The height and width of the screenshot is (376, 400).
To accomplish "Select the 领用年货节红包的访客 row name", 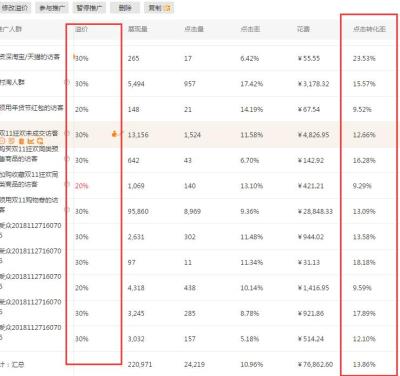I will (32, 108).
